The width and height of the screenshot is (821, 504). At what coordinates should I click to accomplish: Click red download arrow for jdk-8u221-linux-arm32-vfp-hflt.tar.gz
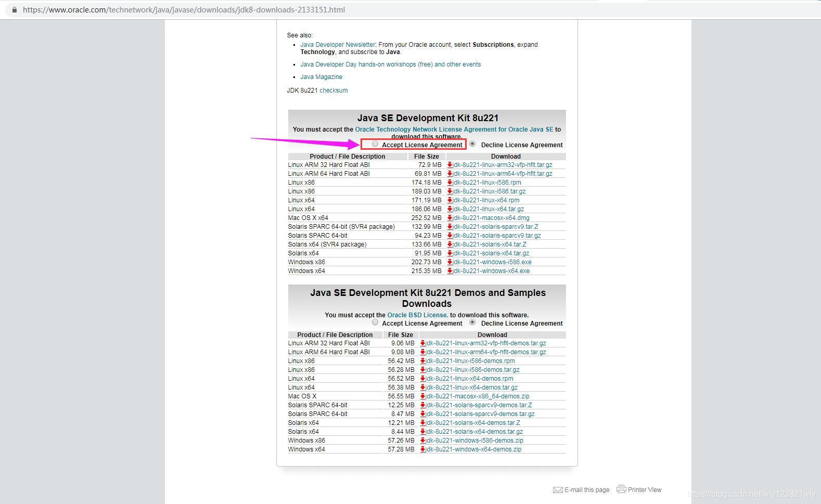pyautogui.click(x=450, y=165)
